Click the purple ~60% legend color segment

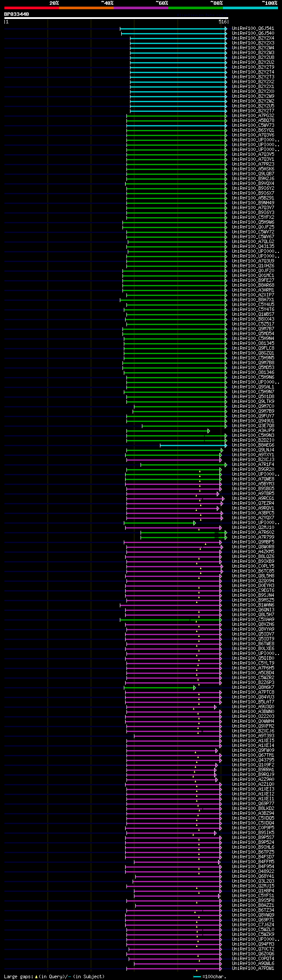[x=141, y=8]
